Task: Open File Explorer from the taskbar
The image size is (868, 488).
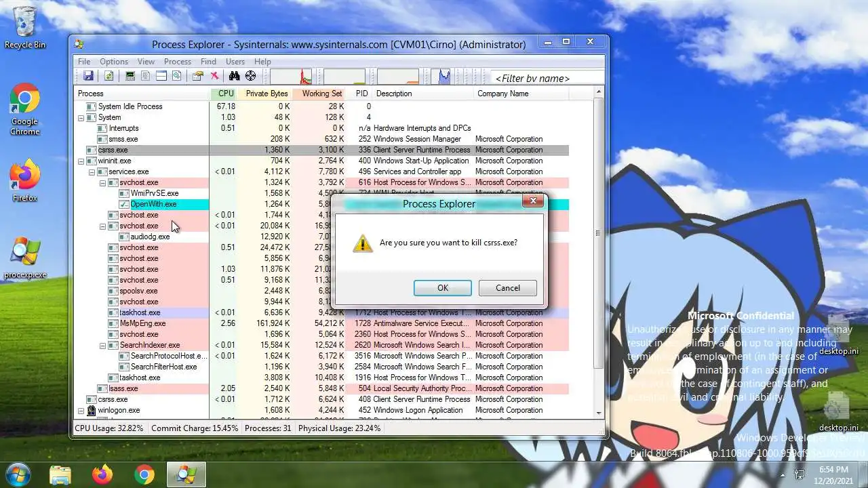Action: pyautogui.click(x=60, y=475)
